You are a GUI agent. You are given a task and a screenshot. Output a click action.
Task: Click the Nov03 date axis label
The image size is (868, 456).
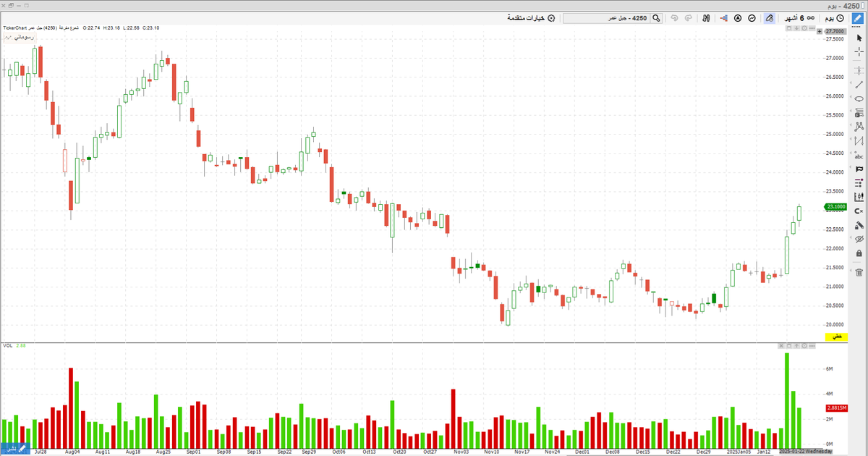click(461, 451)
